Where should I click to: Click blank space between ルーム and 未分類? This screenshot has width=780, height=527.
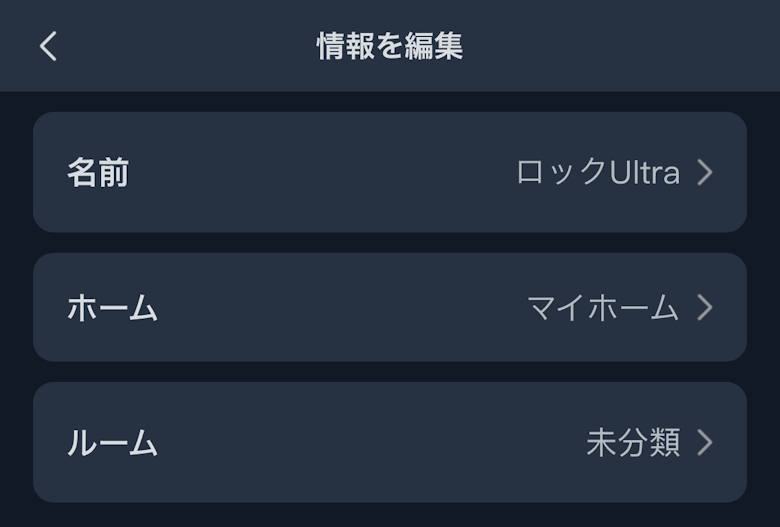pos(370,443)
